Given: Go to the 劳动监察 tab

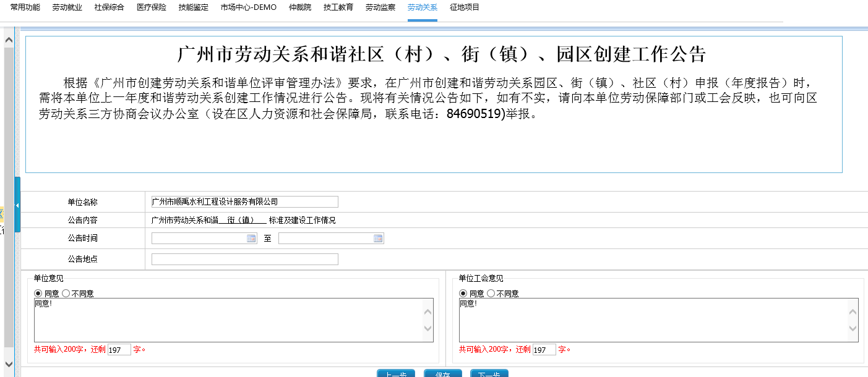Looking at the screenshot, I should pos(380,7).
